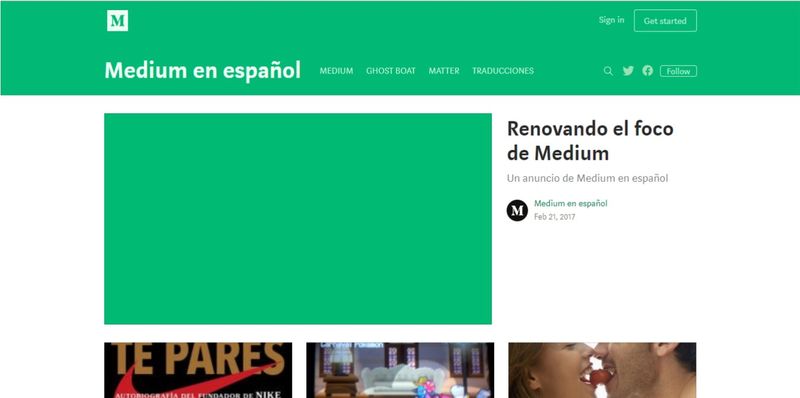This screenshot has width=800, height=398.
Task: Open the couple sharing strawberry thumbnail
Action: [x=602, y=370]
